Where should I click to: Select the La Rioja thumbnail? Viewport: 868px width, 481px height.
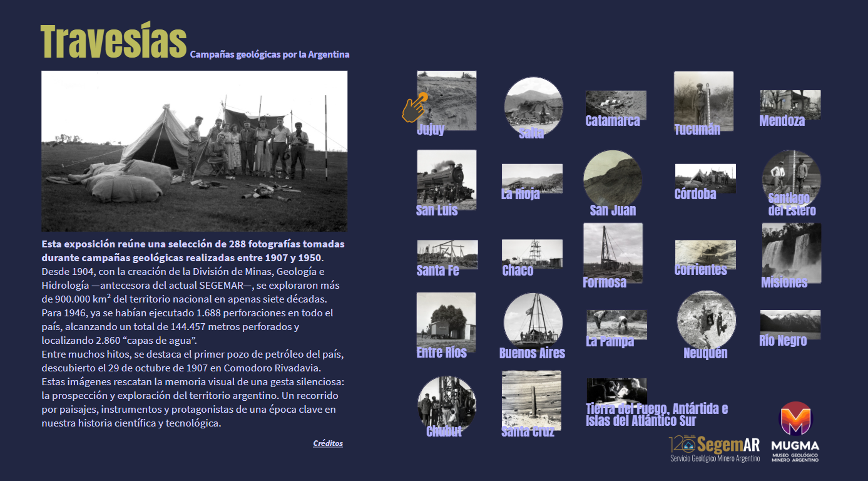tap(532, 178)
